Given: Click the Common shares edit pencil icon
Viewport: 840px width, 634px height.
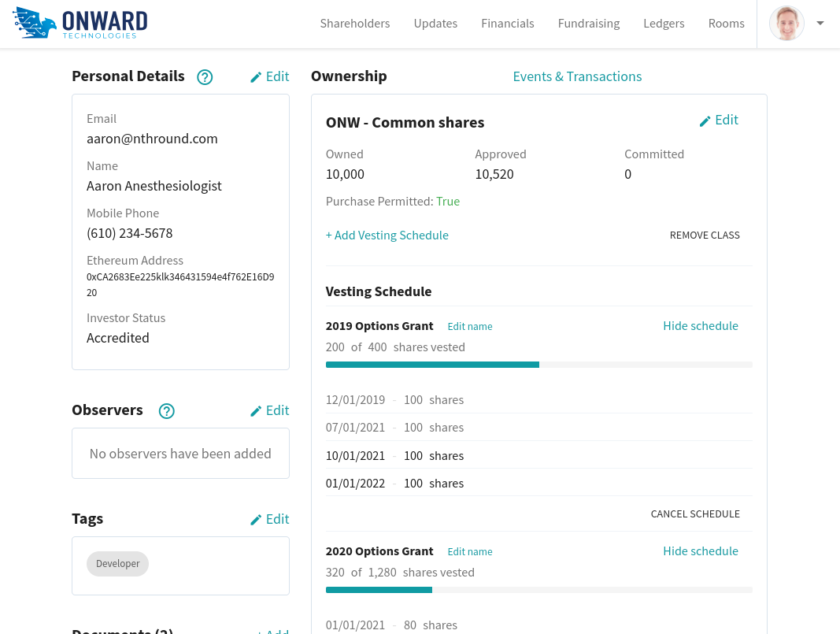Looking at the screenshot, I should pyautogui.click(x=705, y=120).
